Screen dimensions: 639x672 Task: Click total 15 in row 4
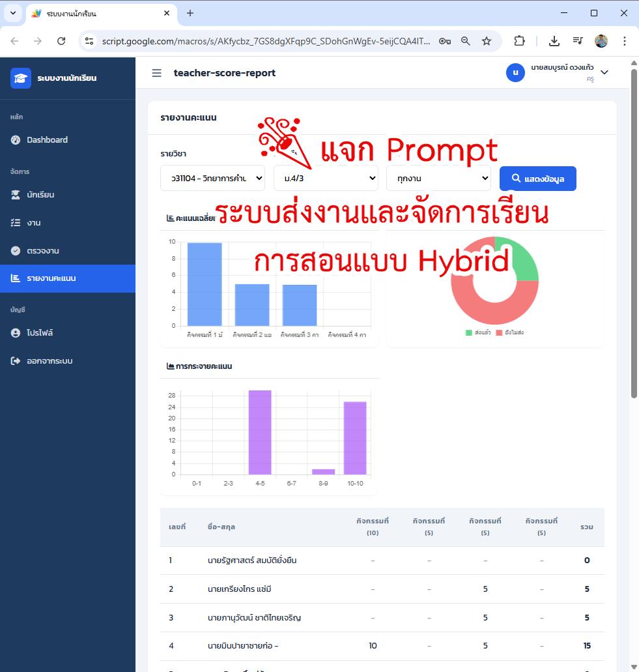click(x=587, y=646)
